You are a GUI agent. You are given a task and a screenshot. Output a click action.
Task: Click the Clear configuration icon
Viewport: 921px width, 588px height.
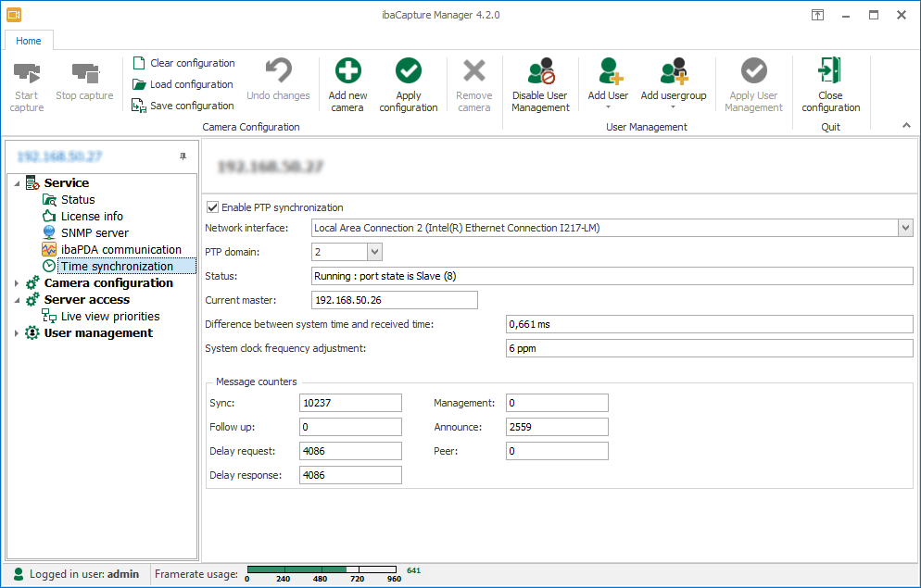click(x=139, y=63)
